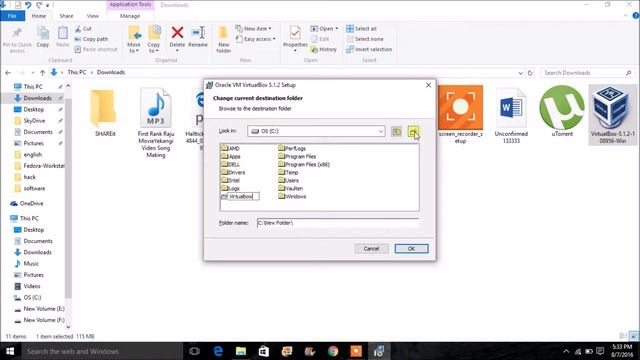640x360 pixels.
Task: Click Invert selection in ribbon
Action: [369, 49]
